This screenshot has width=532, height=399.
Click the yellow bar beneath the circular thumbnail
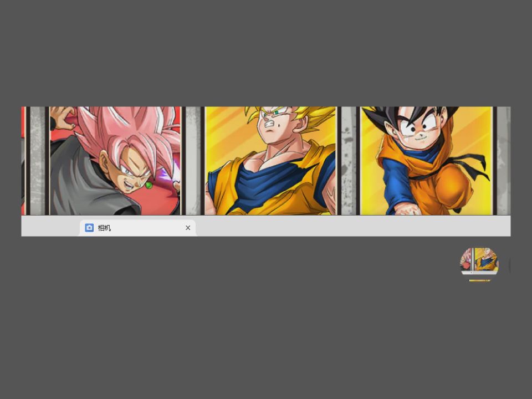click(x=479, y=280)
